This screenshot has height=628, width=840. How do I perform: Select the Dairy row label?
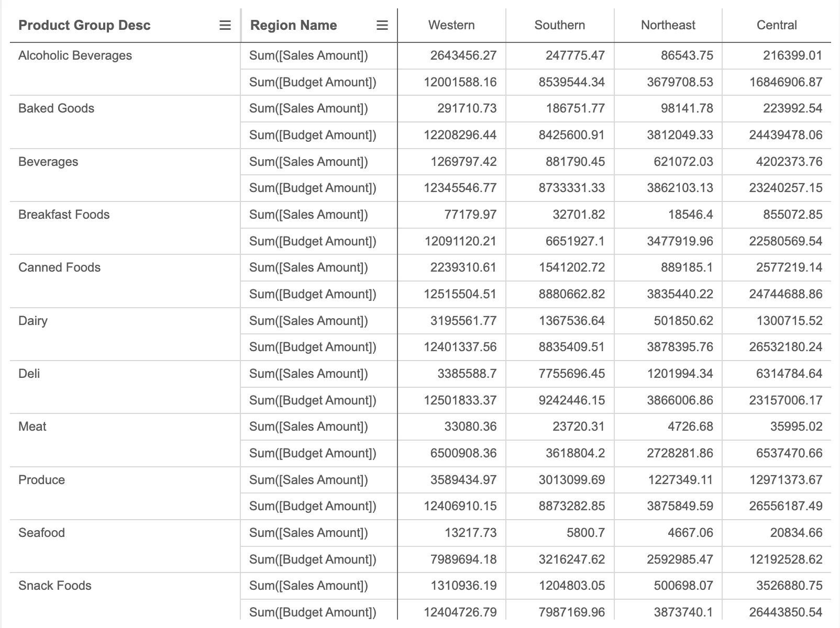32,321
